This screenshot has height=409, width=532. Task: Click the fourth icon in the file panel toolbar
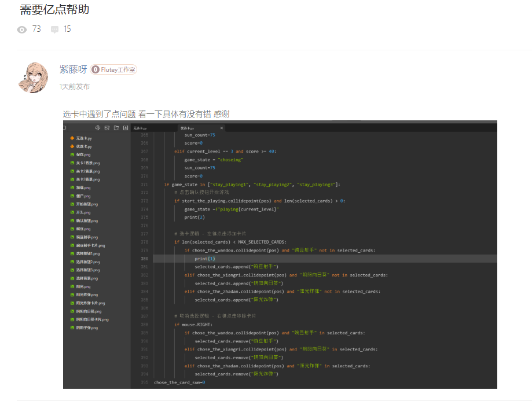coord(125,128)
